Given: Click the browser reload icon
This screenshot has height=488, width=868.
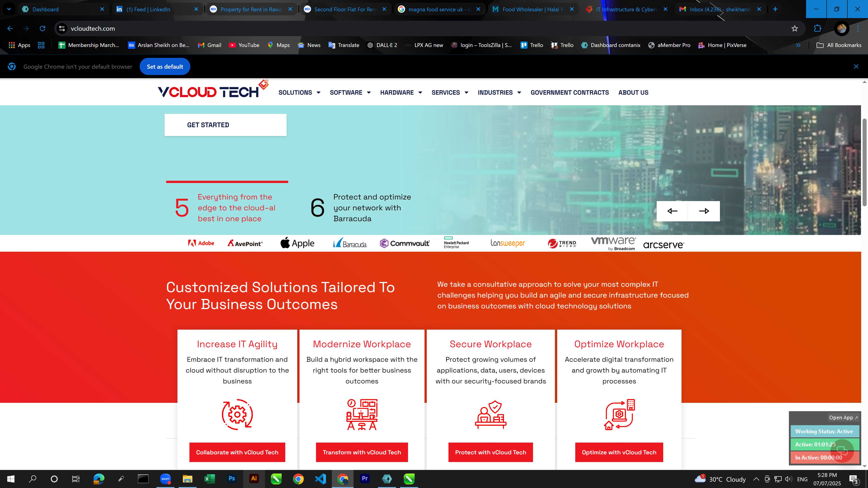Looking at the screenshot, I should (42, 29).
